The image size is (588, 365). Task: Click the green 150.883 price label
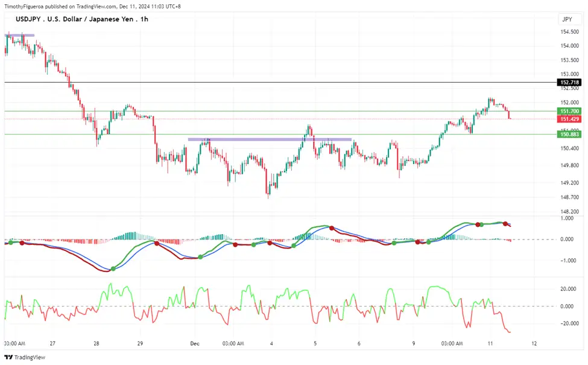tap(570, 135)
